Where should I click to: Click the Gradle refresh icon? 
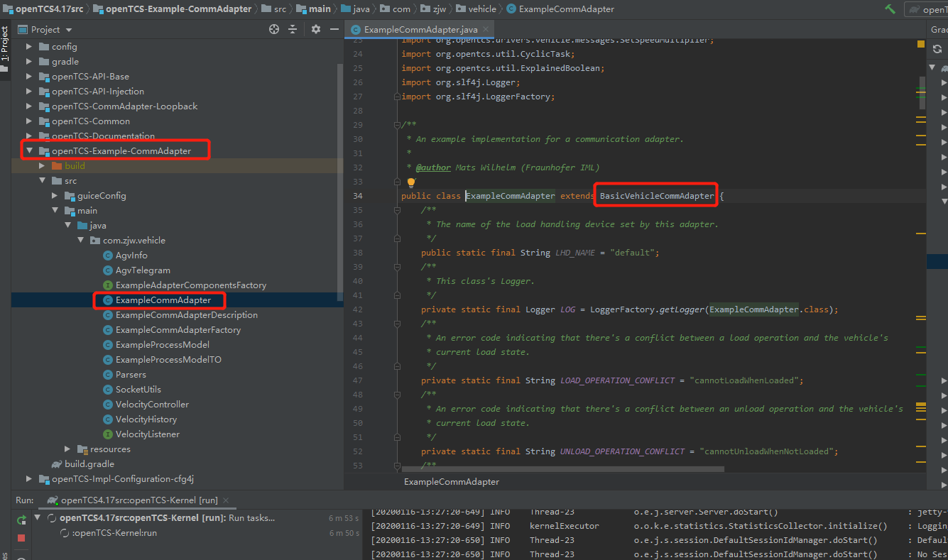click(x=937, y=49)
